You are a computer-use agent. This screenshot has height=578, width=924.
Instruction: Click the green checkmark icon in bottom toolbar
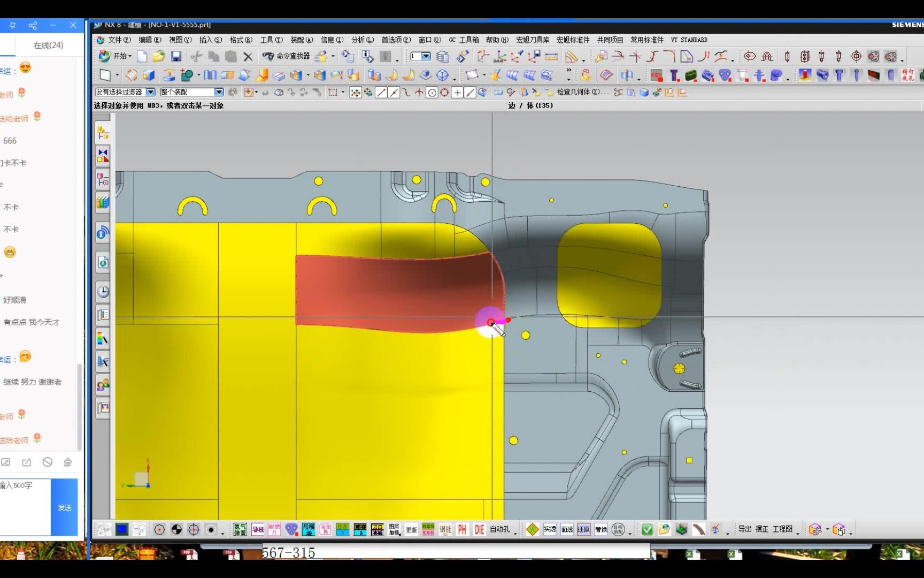tap(647, 529)
